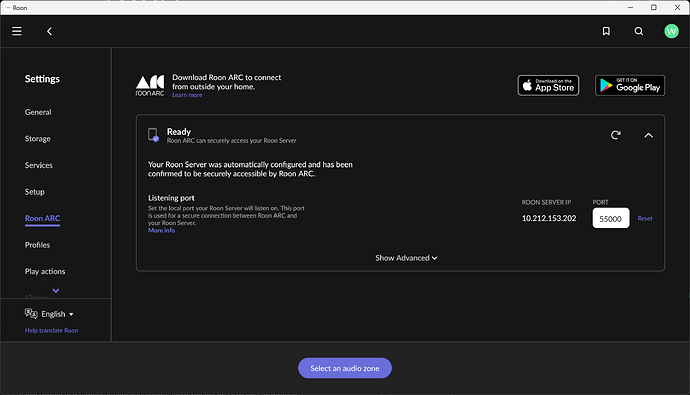690x395 pixels.
Task: Open the W profile avatar
Action: (x=671, y=31)
